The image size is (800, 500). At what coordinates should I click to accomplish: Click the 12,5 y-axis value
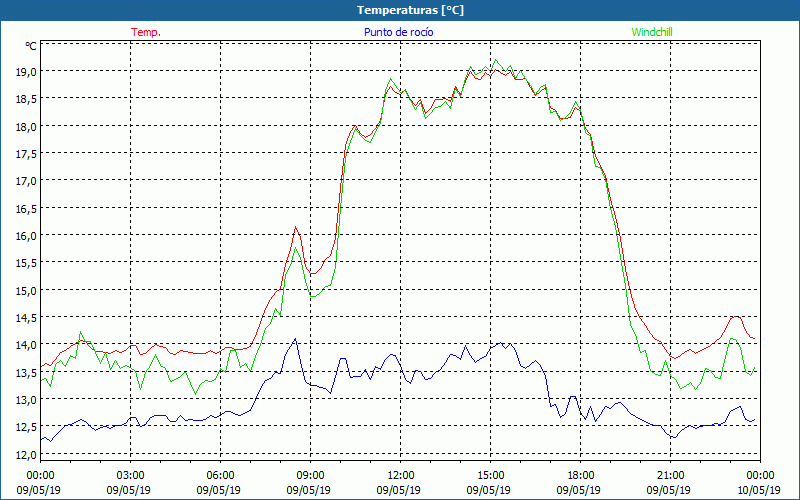tap(26, 427)
